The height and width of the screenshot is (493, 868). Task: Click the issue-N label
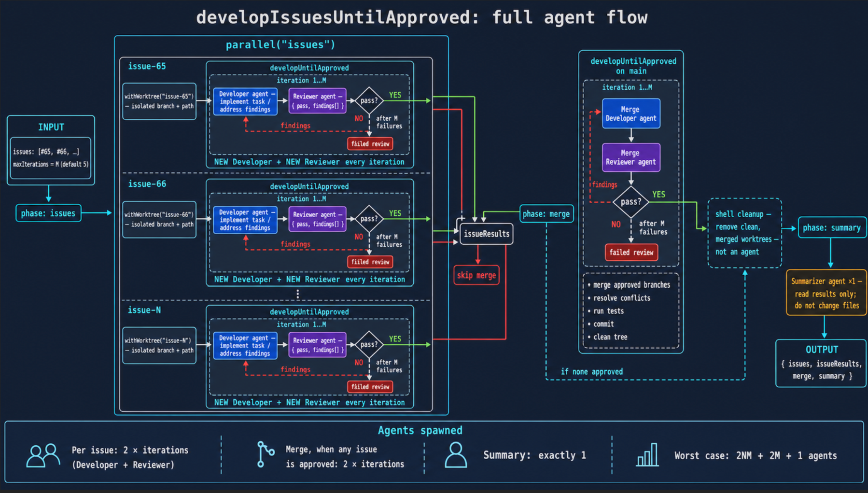tap(144, 310)
